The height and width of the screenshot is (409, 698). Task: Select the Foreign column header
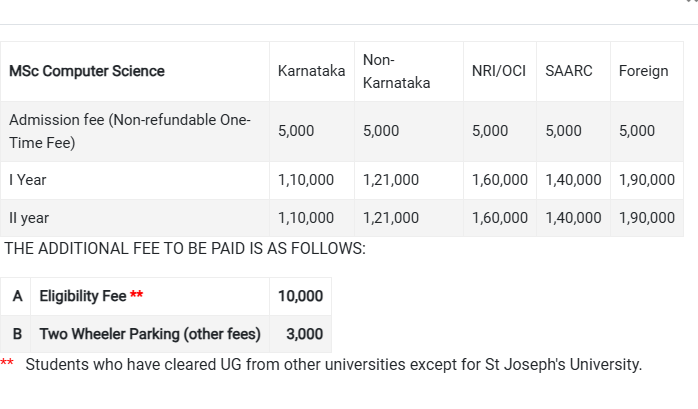[x=644, y=71]
